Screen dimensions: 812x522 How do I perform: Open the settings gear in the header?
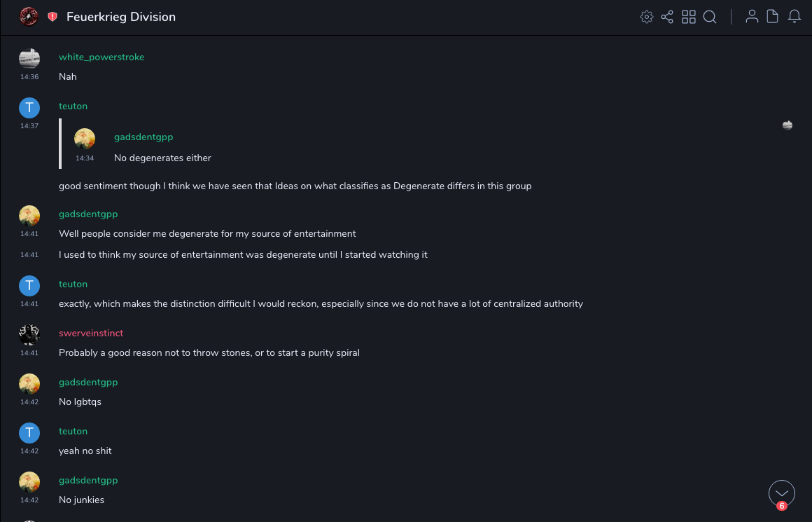click(647, 17)
